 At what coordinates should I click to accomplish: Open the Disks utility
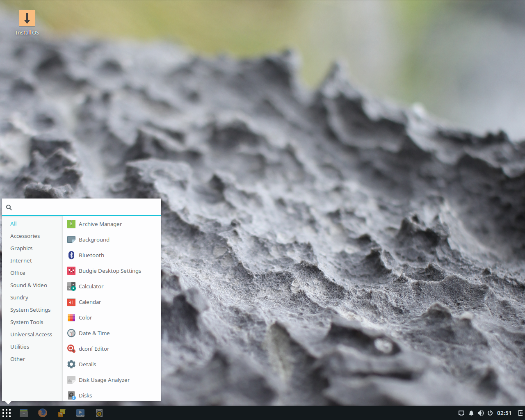pos(112,395)
